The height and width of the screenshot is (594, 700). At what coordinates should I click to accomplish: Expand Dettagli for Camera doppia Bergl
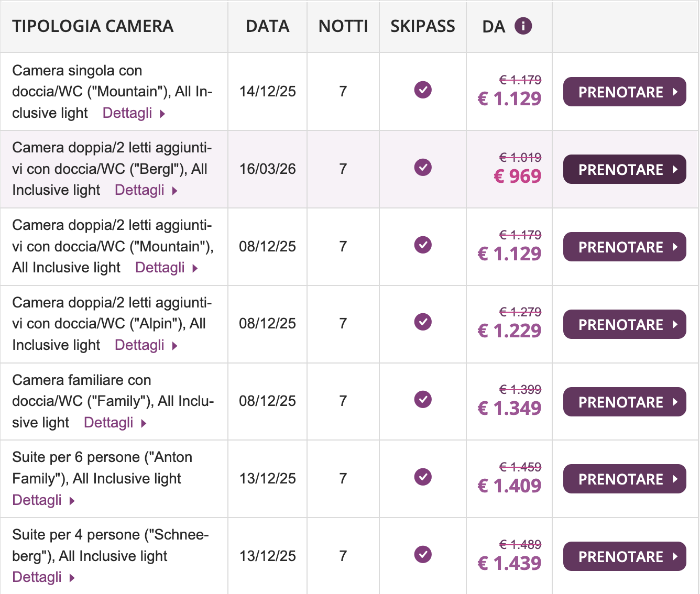(x=146, y=190)
